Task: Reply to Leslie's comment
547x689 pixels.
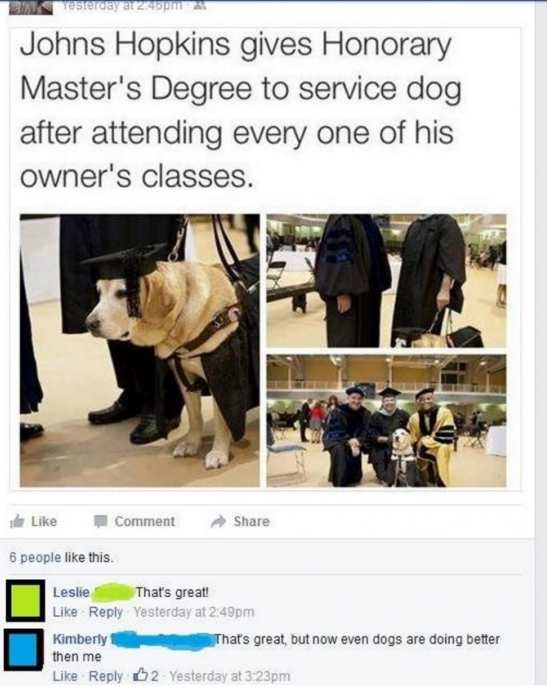Action: coord(105,611)
